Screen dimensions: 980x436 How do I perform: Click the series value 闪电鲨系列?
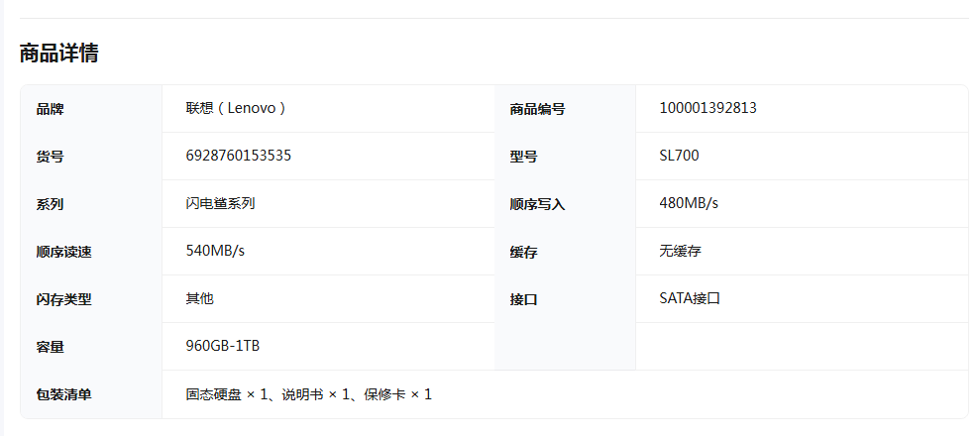[220, 203]
